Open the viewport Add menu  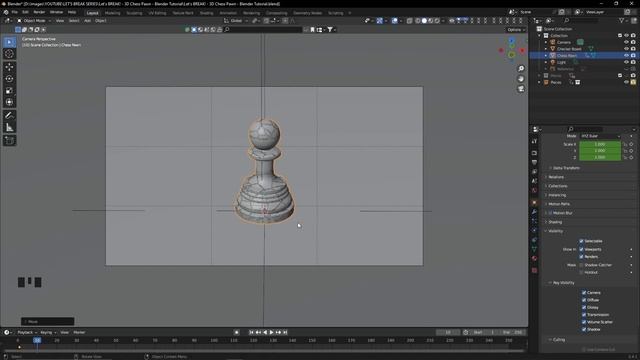(x=87, y=20)
